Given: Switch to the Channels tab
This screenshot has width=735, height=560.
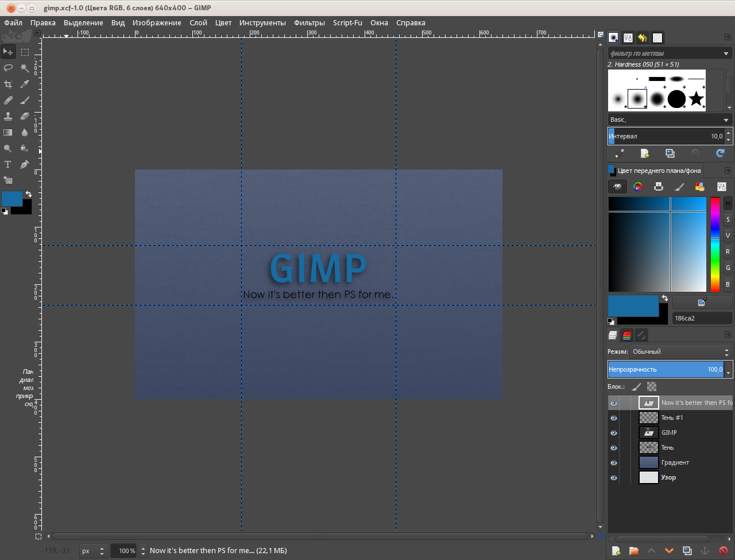Looking at the screenshot, I should pos(627,335).
